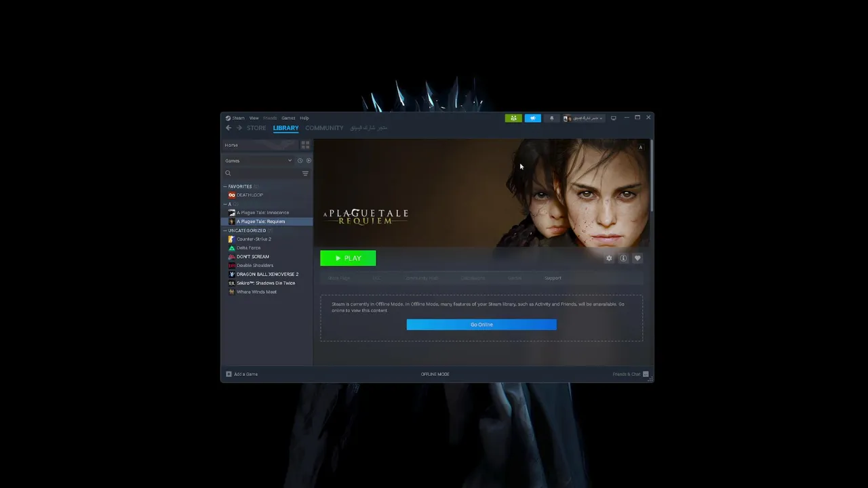Start A Plague Tale: Requiem with PLAY
Screen dimensions: 868x488
pos(348,258)
